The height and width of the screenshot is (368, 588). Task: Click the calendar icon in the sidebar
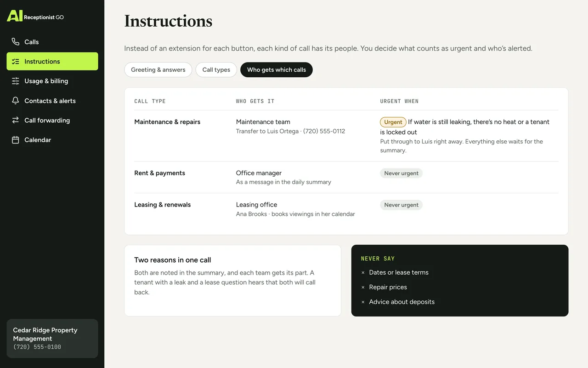(x=16, y=140)
